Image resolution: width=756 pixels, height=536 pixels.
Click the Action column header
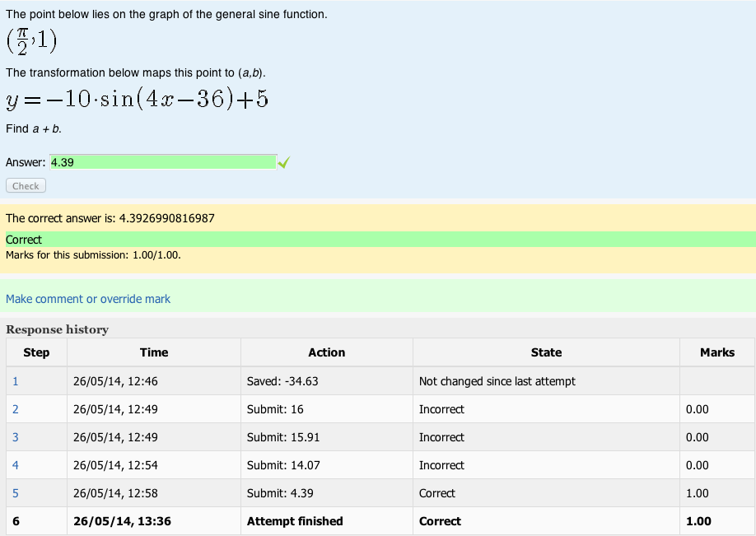[327, 352]
